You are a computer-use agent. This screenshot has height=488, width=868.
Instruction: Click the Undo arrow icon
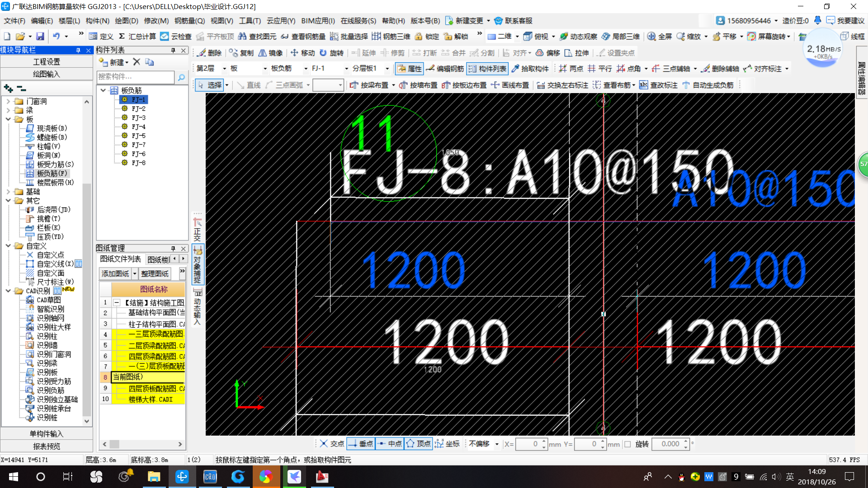(x=56, y=37)
